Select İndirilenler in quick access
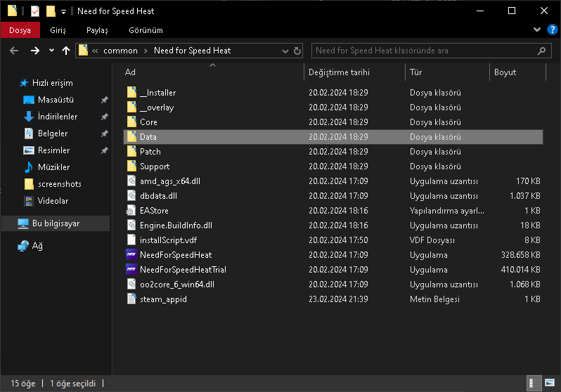The height and width of the screenshot is (392, 561). coord(58,117)
